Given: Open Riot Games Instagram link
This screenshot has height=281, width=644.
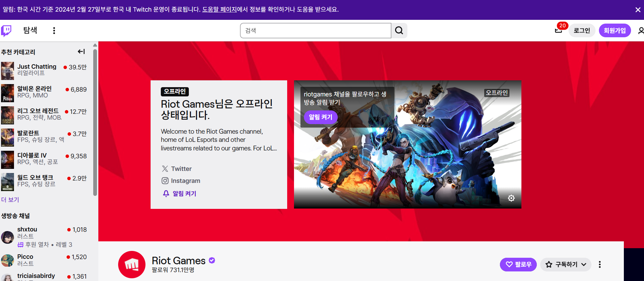Looking at the screenshot, I should coord(181,181).
